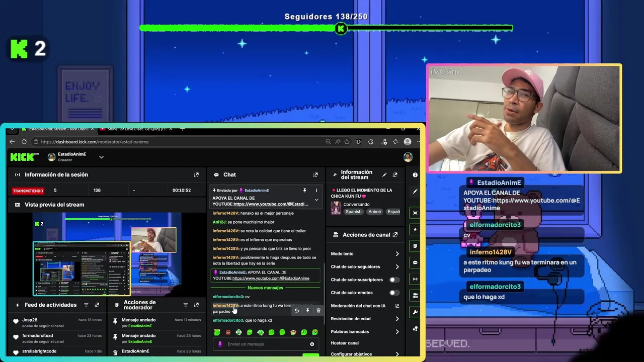Click the info icon in right sidebar
This screenshot has width=644, height=362.
(415, 175)
